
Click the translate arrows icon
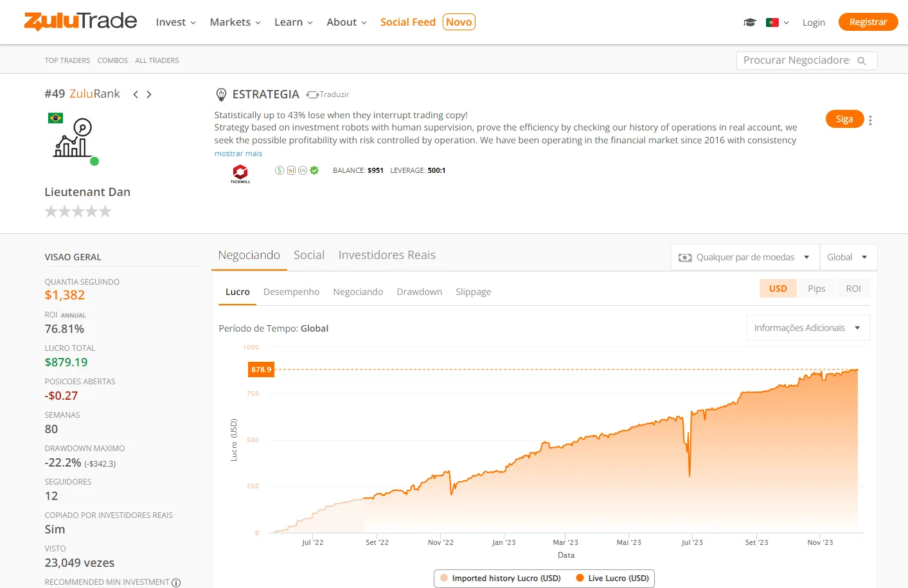[x=312, y=94]
